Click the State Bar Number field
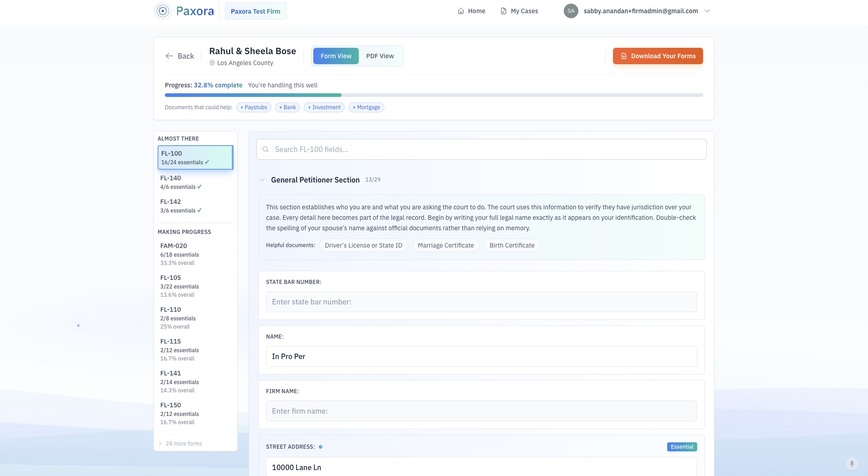The image size is (868, 476). click(x=481, y=302)
